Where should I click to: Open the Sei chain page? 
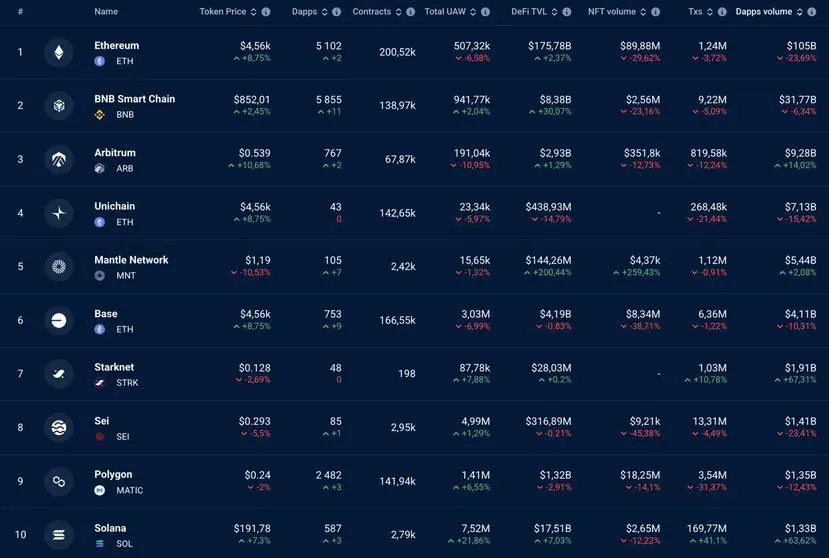(x=102, y=421)
